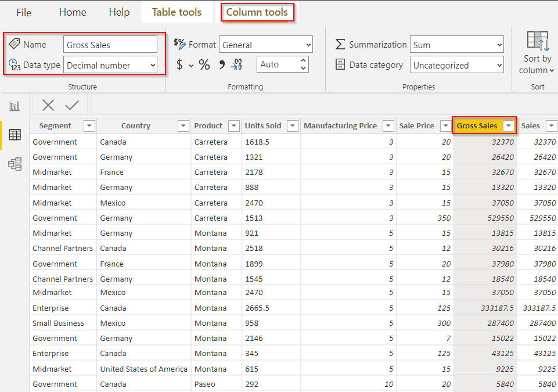Screen dimensions: 558x392
Task: Select the Manufacturing Price column header
Action: point(340,125)
